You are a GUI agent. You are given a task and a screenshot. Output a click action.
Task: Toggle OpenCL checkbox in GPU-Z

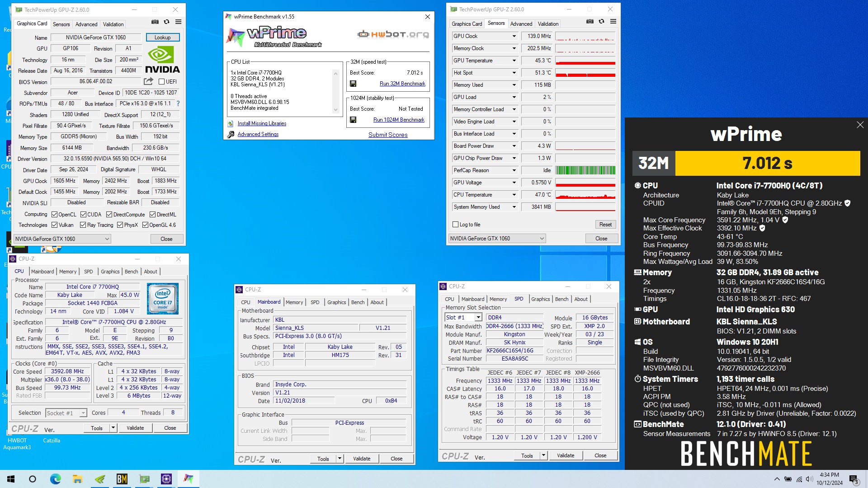(54, 215)
